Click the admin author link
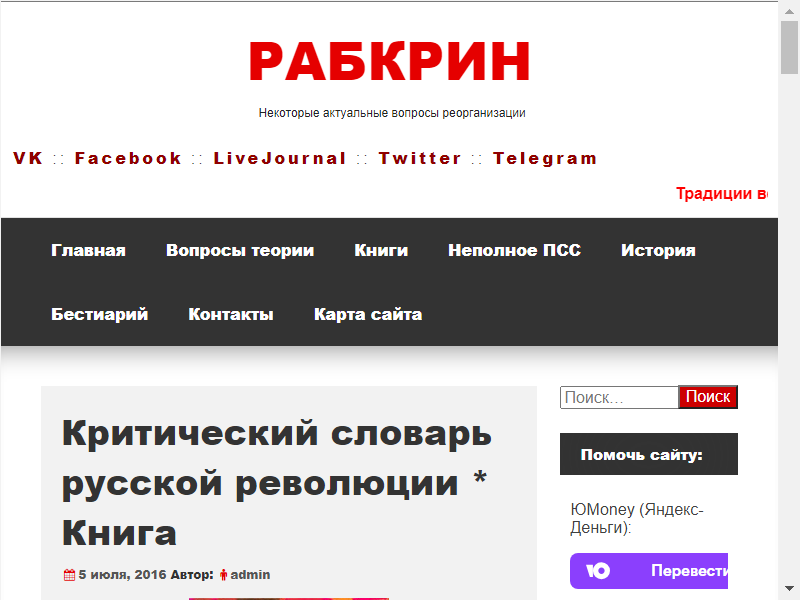The image size is (800, 600). (x=250, y=575)
